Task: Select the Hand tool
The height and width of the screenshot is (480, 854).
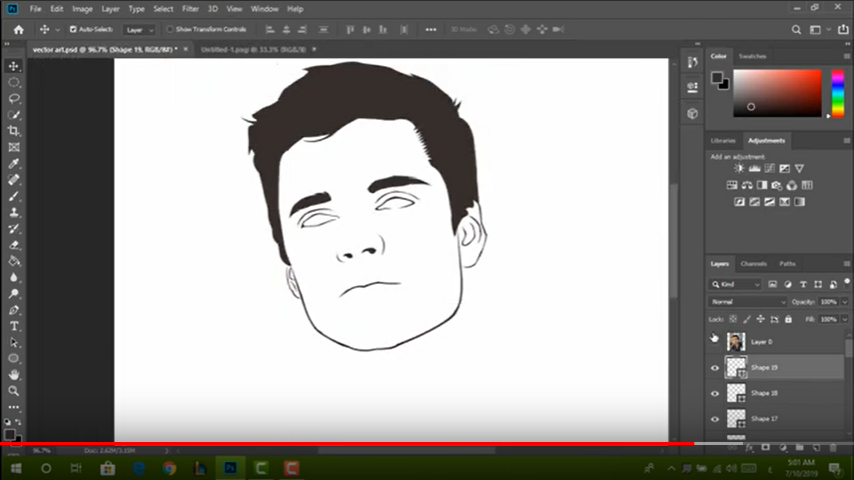Action: (14, 375)
